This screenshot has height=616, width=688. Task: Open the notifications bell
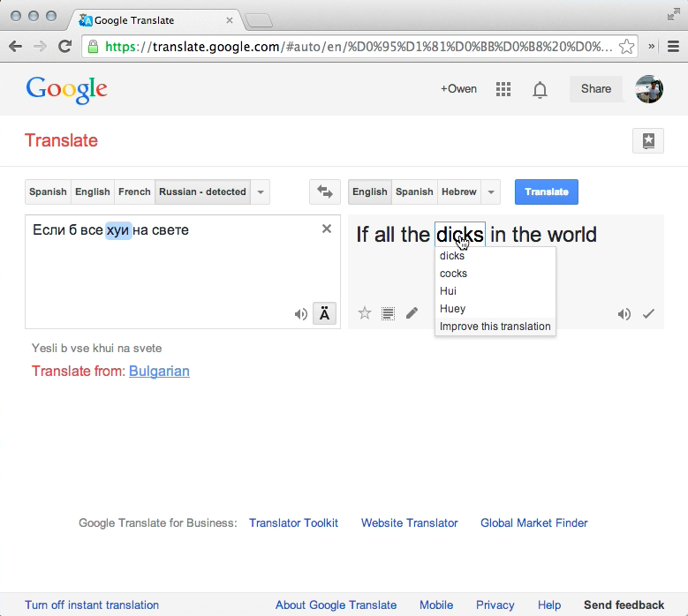click(540, 89)
